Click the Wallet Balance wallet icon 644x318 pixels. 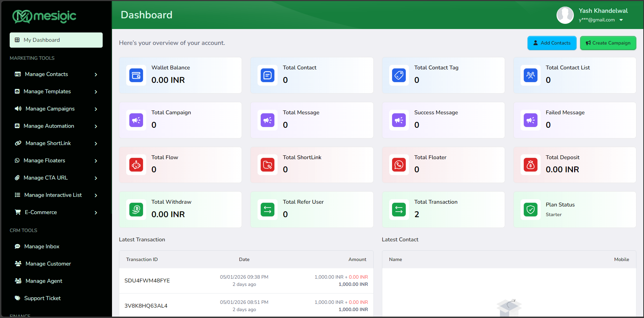coord(136,75)
